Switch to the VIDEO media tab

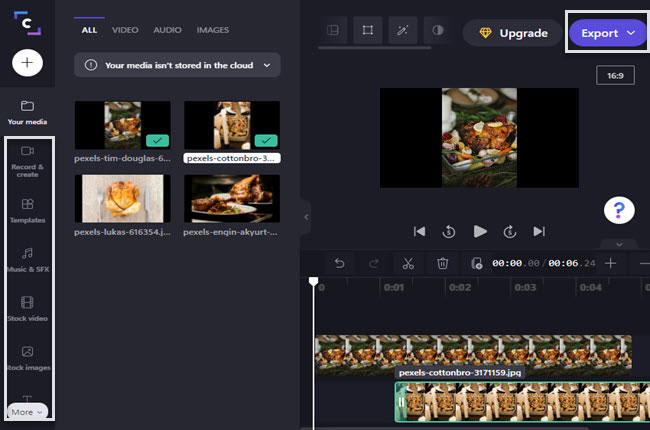coord(125,30)
